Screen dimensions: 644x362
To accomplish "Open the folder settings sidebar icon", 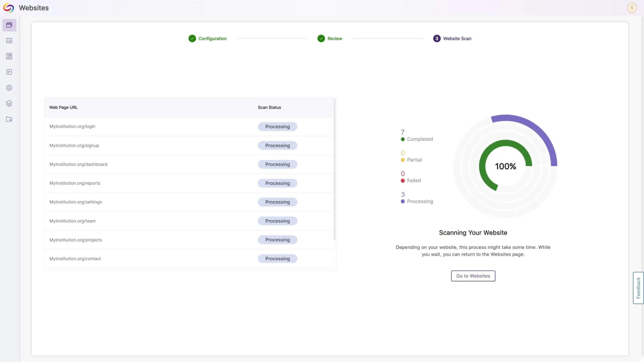I will pyautogui.click(x=9, y=119).
